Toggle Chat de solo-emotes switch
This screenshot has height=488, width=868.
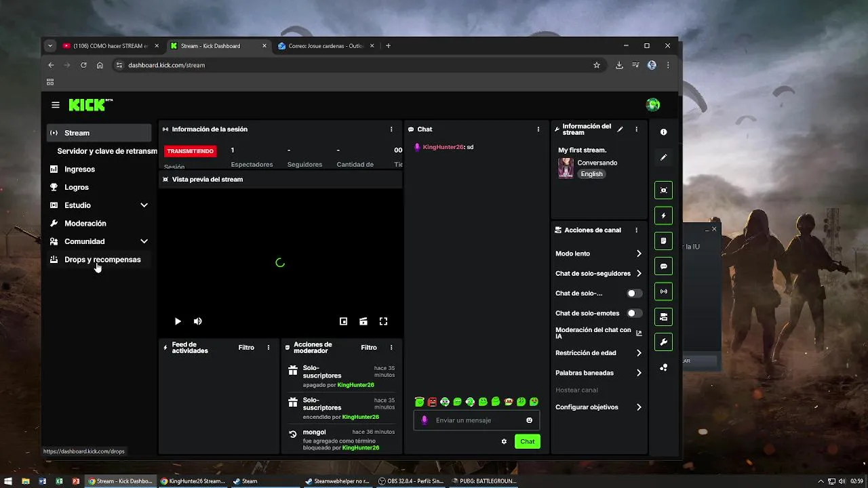634,313
